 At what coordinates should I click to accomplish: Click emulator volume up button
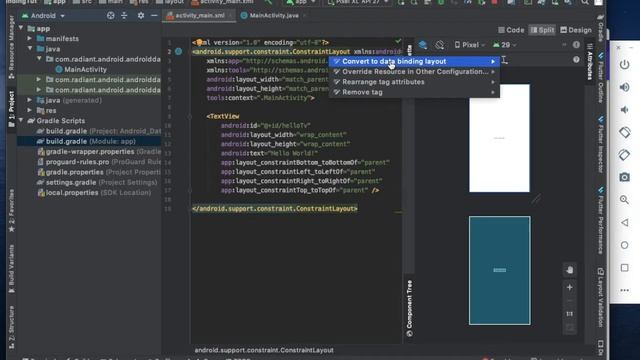[624, 87]
